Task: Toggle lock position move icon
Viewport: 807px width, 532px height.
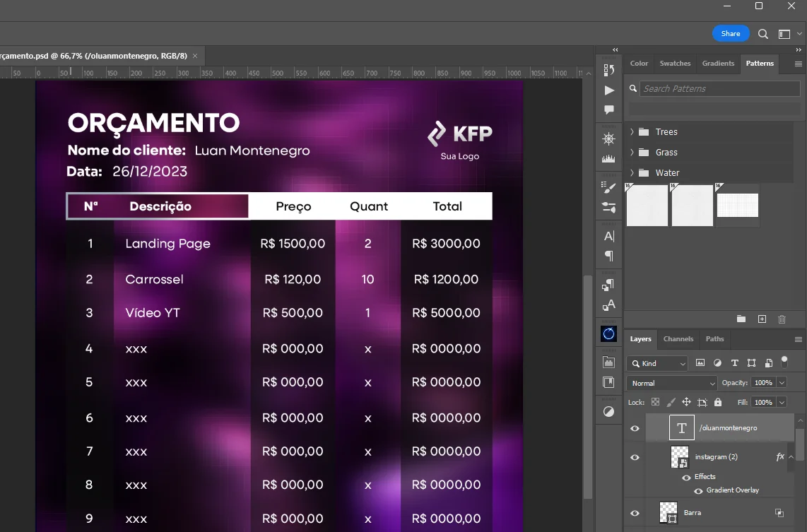Action: pyautogui.click(x=687, y=402)
